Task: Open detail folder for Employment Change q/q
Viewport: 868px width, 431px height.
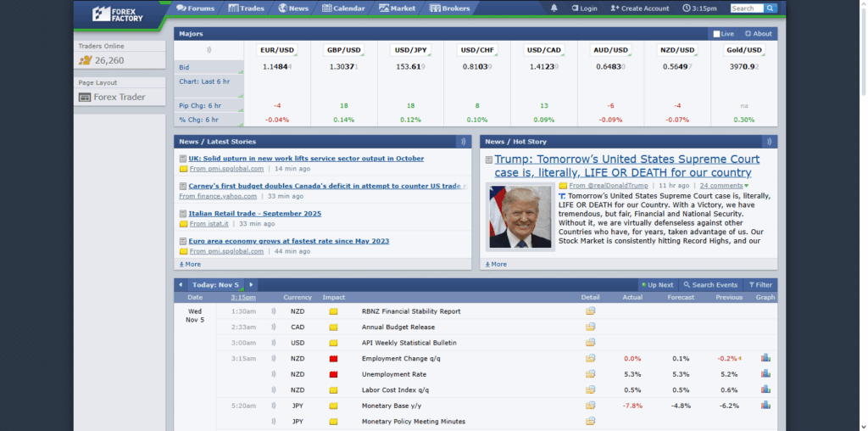Action: click(x=590, y=358)
